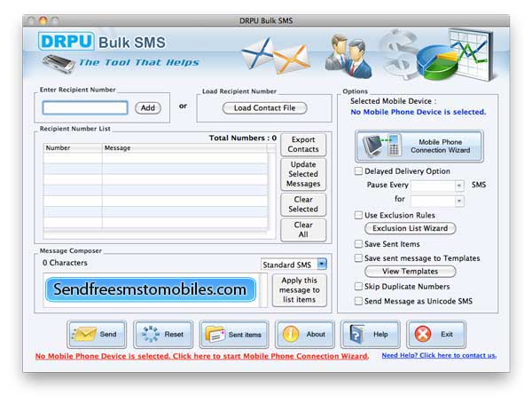Viewport: 532px width, 403px height.
Task: Click the mobile phone image under logo
Action: [x=59, y=64]
